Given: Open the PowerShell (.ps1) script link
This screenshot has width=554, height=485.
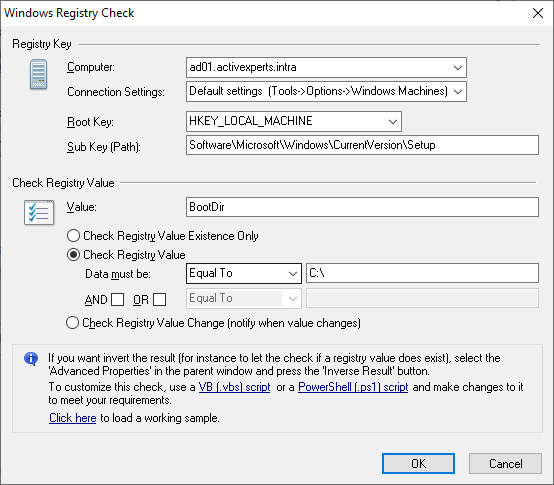Looking at the screenshot, I should tap(353, 387).
